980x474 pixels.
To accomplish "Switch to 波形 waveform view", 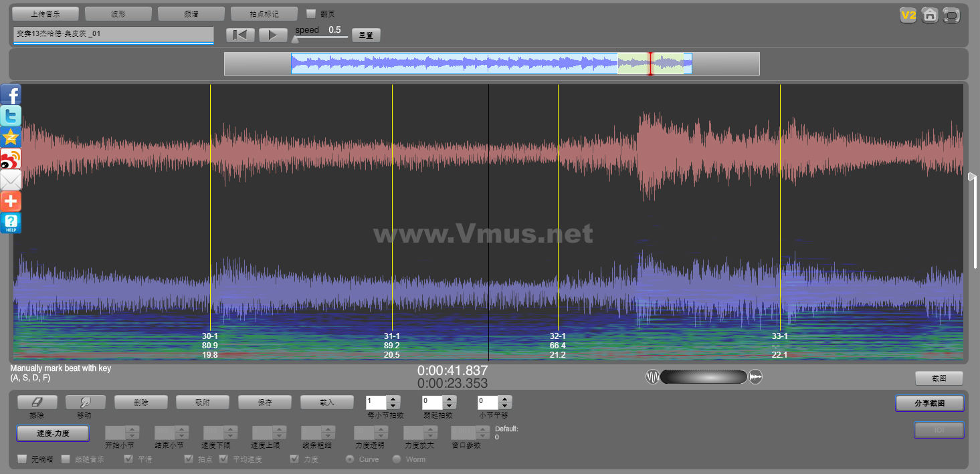I will (118, 13).
